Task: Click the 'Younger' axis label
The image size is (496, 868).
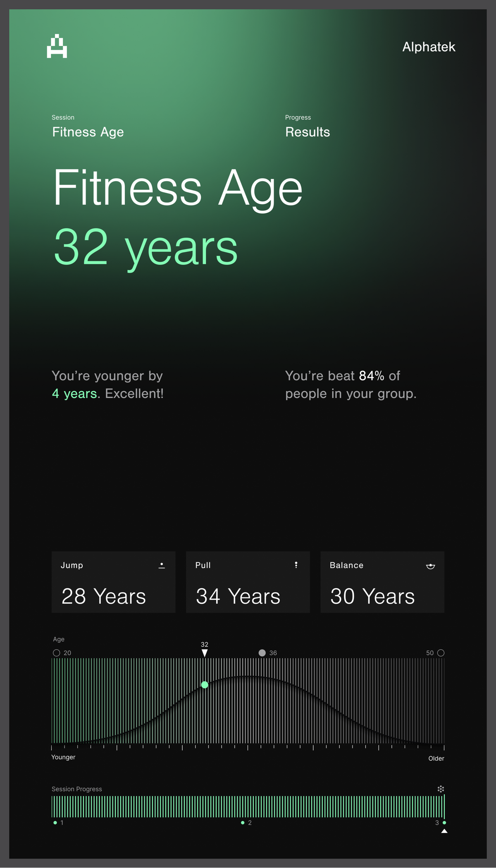Action: (x=63, y=757)
